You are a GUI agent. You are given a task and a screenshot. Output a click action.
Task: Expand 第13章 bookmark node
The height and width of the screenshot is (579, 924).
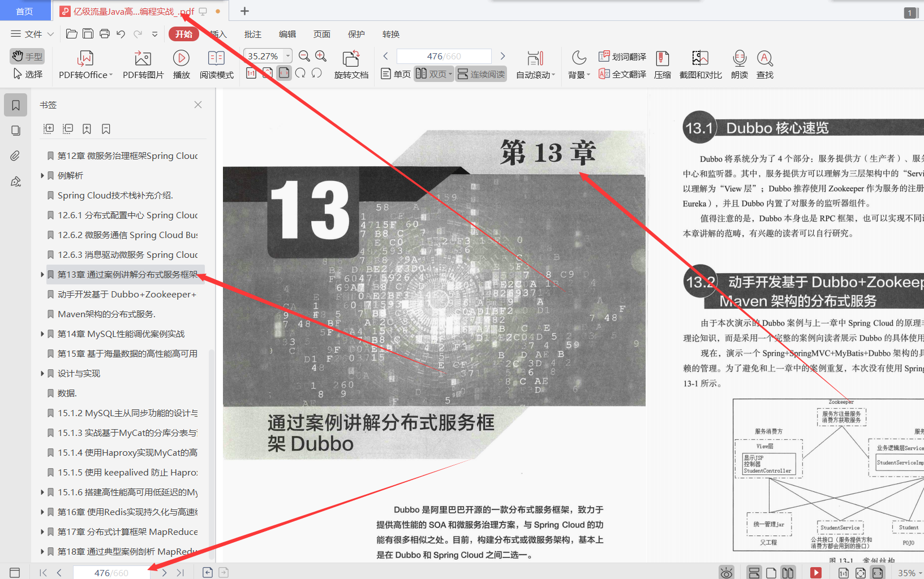point(42,275)
